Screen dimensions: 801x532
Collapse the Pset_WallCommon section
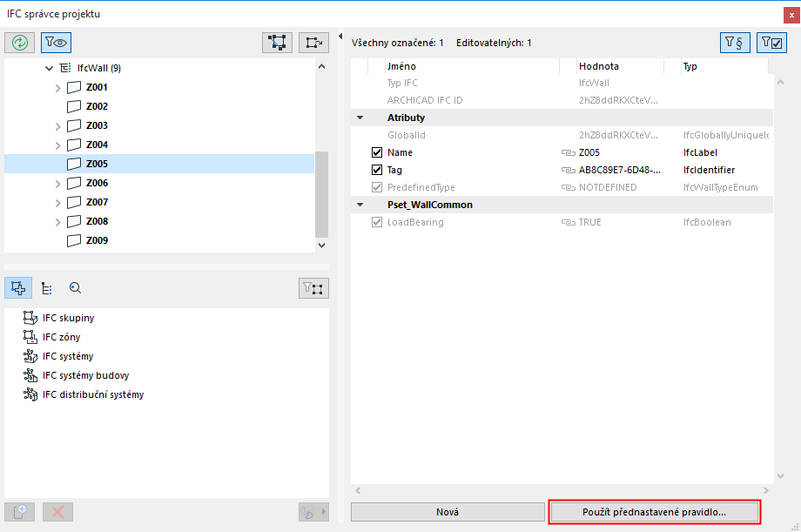tap(360, 205)
